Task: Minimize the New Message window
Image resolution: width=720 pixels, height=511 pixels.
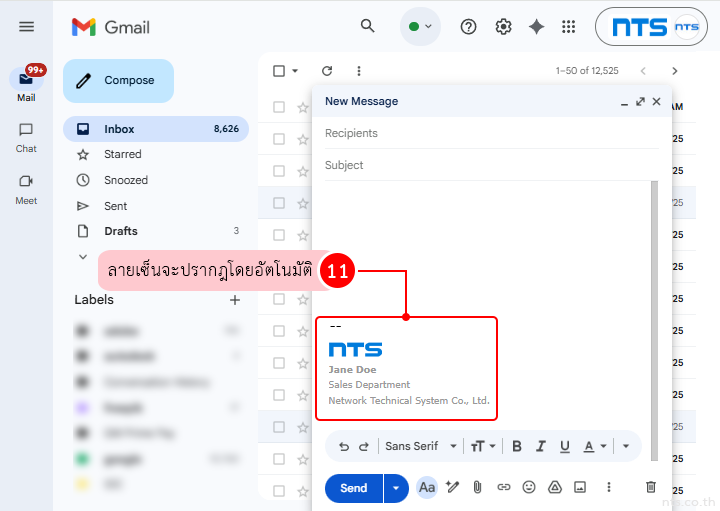Action: (624, 103)
